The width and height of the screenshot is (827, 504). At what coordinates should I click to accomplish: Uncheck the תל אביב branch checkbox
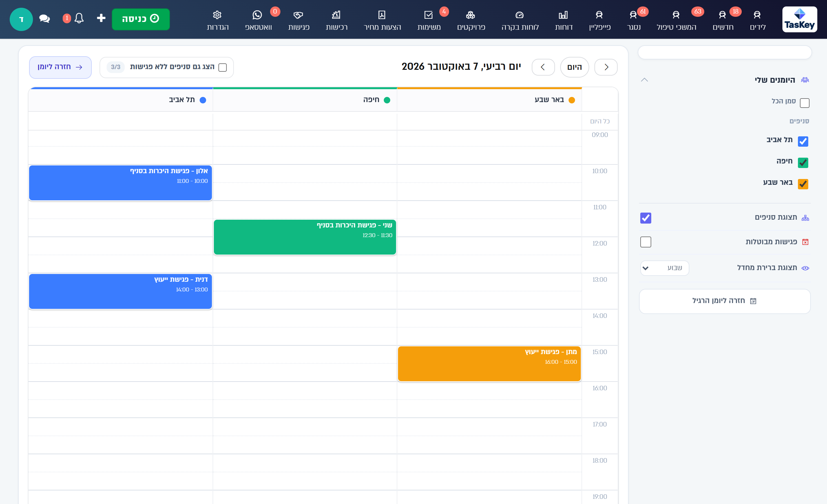(x=803, y=141)
